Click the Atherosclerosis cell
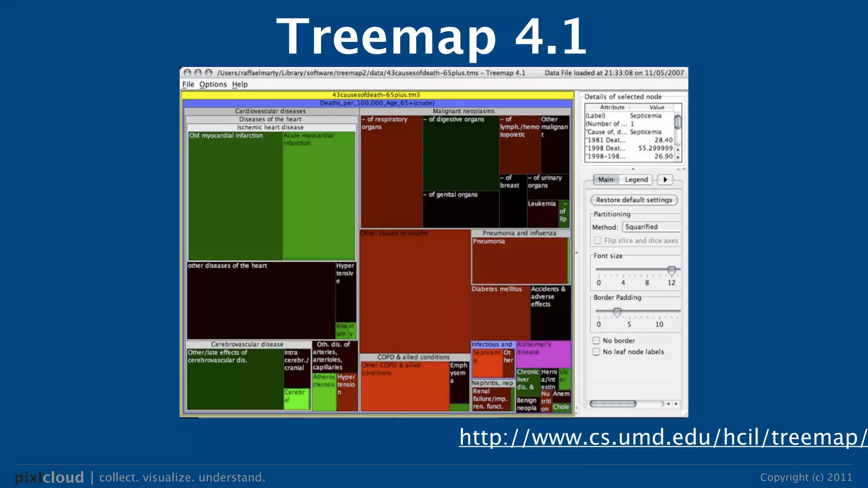The width and height of the screenshot is (868, 488). pyautogui.click(x=324, y=392)
